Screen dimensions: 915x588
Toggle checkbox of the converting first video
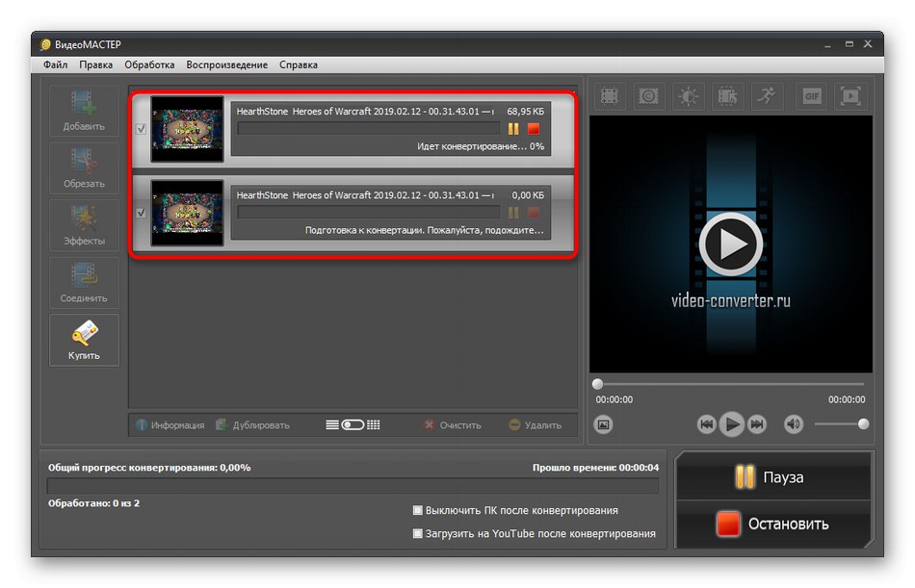(x=141, y=129)
